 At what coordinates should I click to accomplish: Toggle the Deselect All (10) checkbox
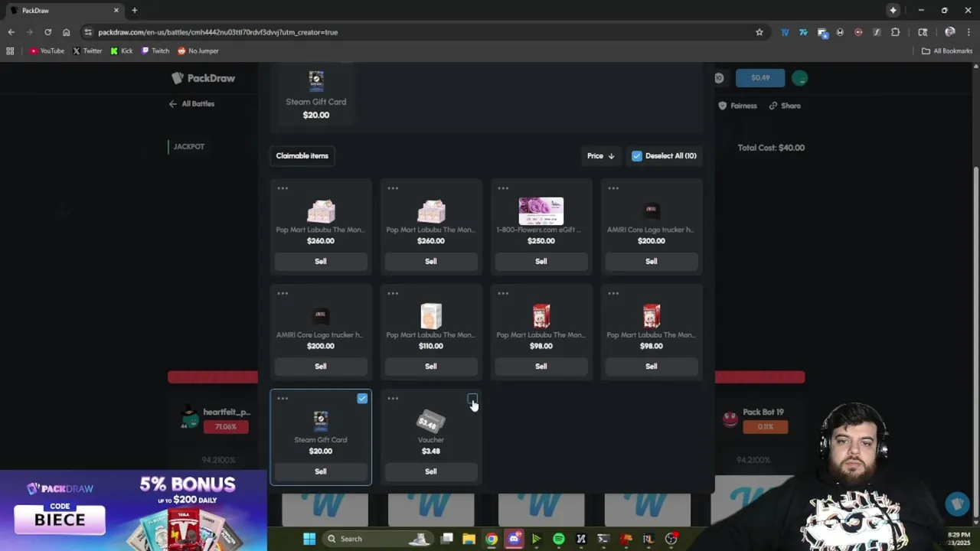tap(636, 156)
